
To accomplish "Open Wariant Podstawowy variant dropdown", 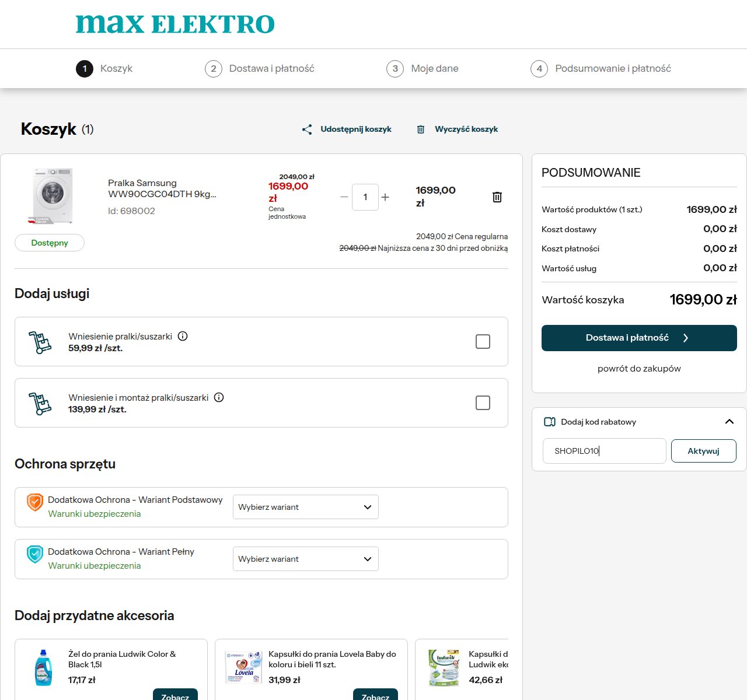I will pos(306,507).
